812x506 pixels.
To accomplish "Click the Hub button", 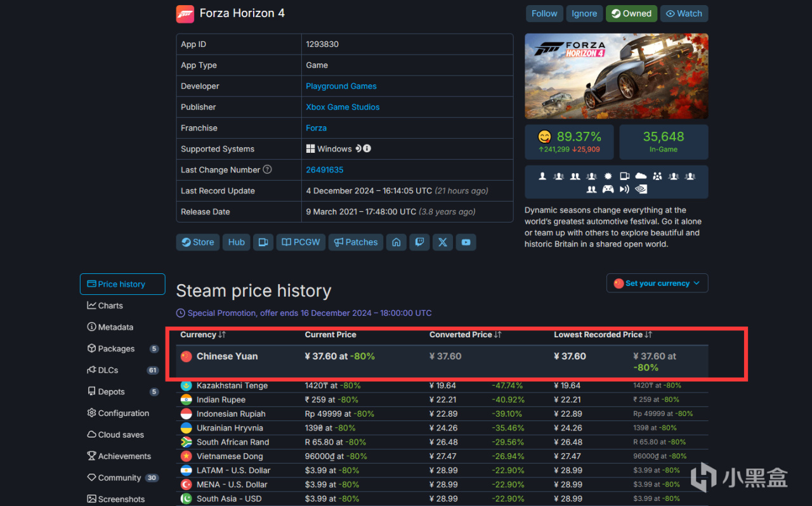I will [x=237, y=242].
